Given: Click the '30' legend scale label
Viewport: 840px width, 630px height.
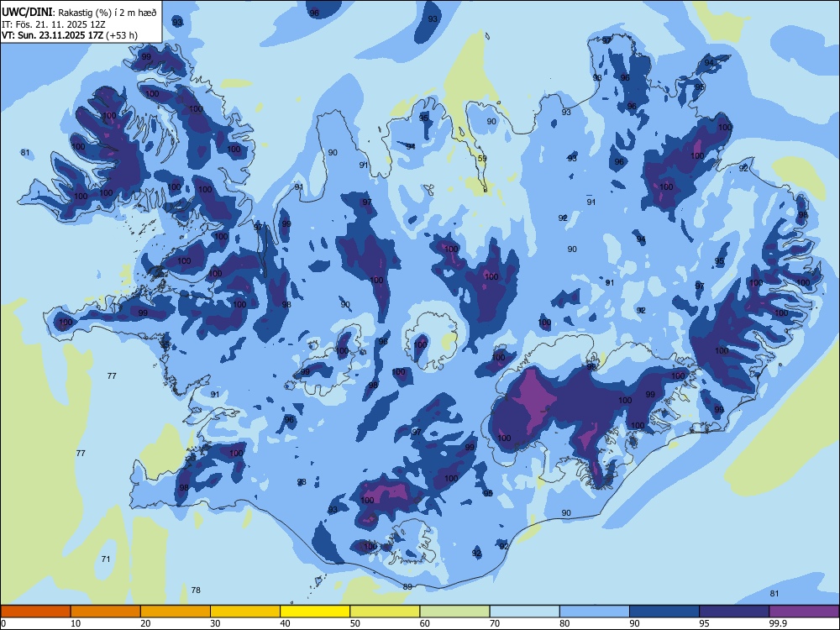Looking at the screenshot, I should click(215, 623).
